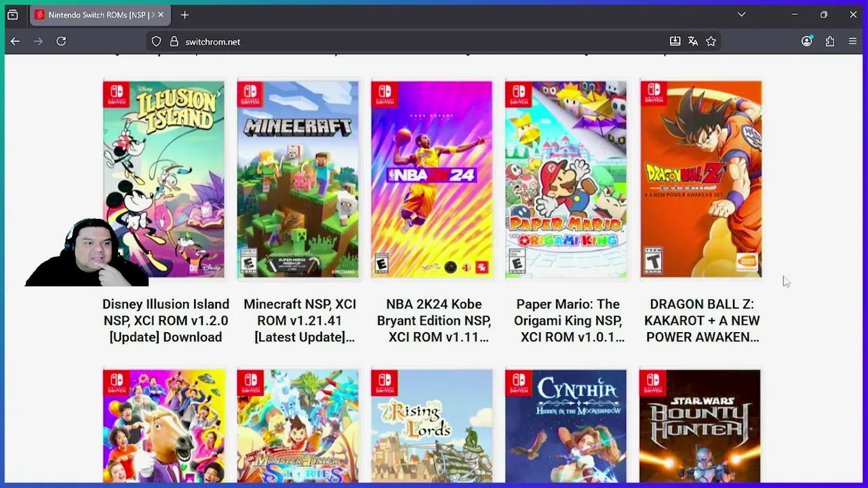
Task: Click the translate page icon
Action: pyautogui.click(x=693, y=41)
